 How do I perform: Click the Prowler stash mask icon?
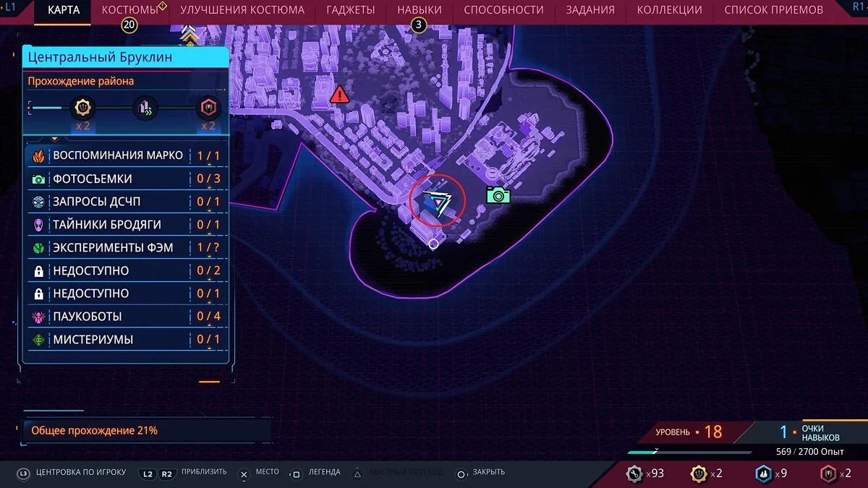[38, 225]
